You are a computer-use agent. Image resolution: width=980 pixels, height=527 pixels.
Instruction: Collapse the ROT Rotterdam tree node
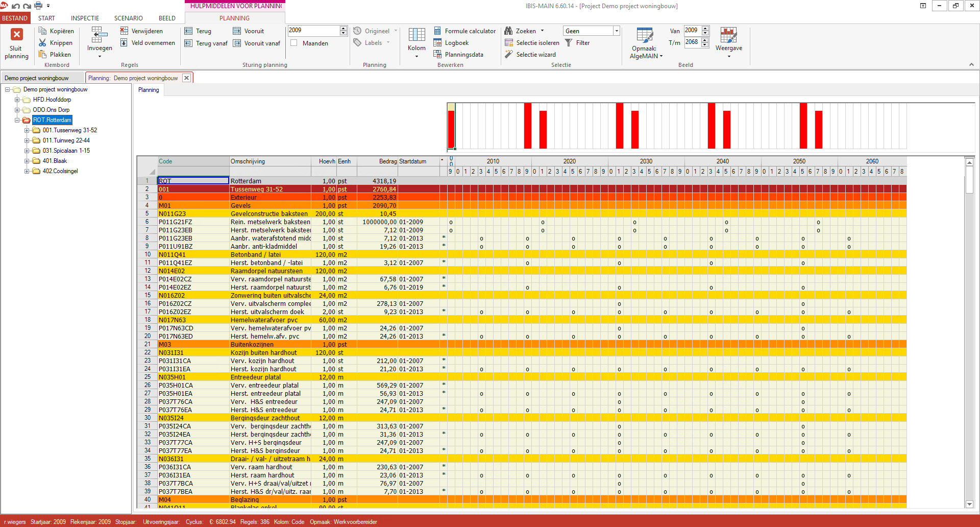pyautogui.click(x=17, y=120)
